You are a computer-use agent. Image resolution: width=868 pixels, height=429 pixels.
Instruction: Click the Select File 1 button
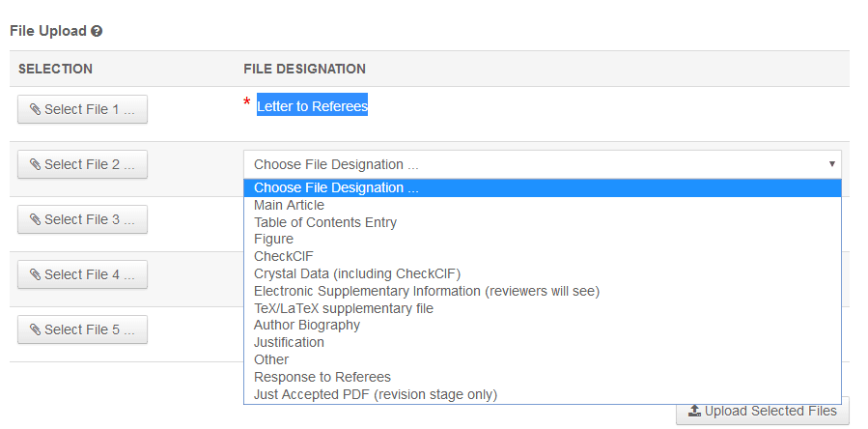82,109
